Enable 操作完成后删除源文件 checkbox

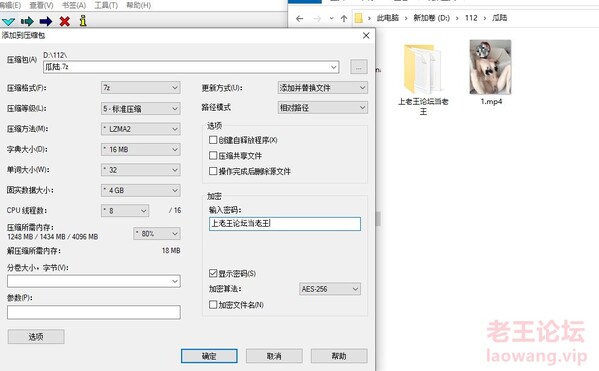click(x=213, y=171)
